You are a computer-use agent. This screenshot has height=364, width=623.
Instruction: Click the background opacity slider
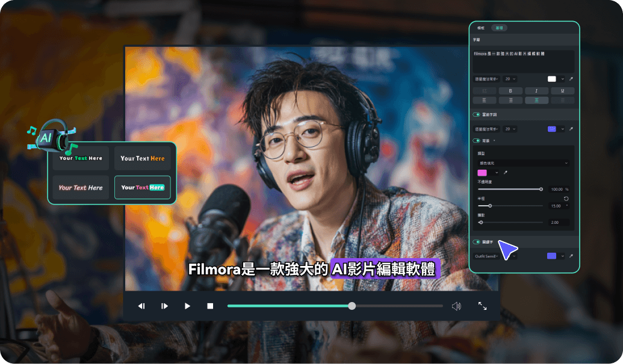[510, 190]
